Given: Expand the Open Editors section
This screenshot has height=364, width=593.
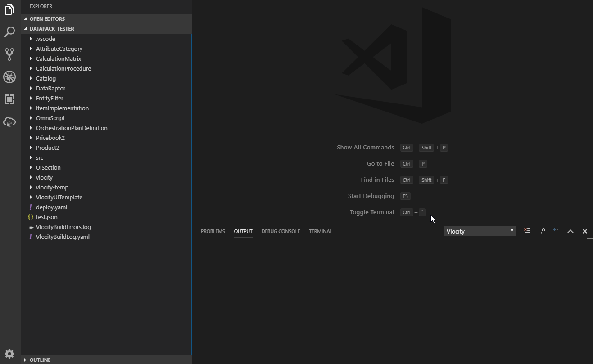Looking at the screenshot, I should coord(106,19).
